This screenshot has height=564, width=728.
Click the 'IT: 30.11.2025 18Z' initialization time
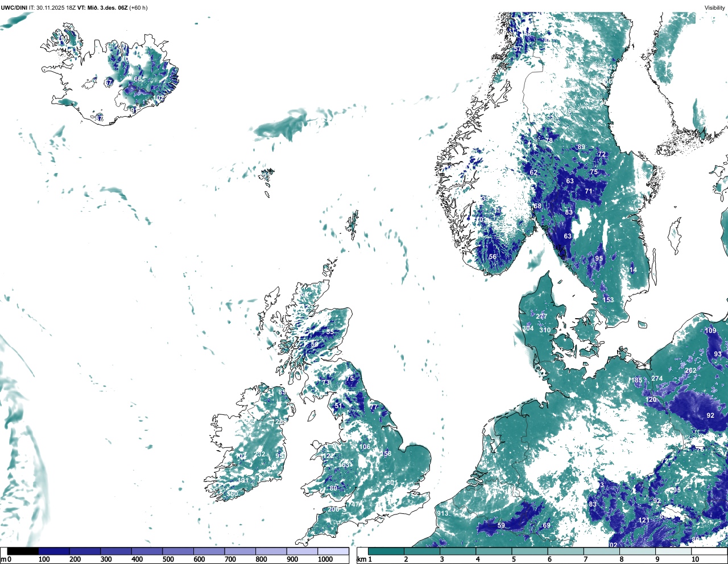click(x=52, y=8)
